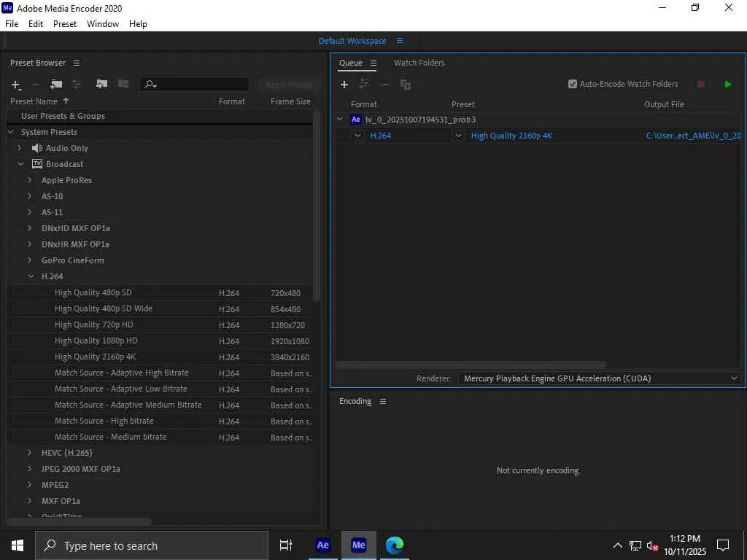
Task: Start the queue with the green play button
Action: click(728, 85)
